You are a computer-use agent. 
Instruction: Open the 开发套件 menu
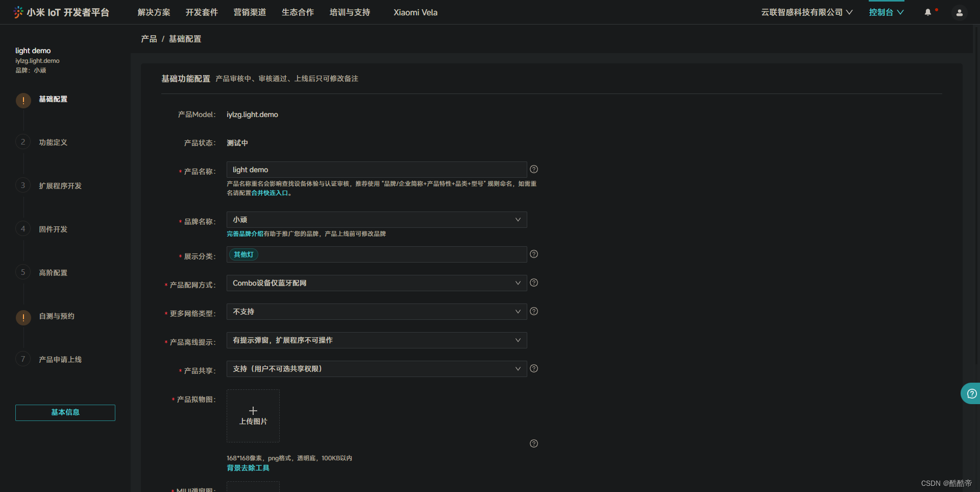pyautogui.click(x=202, y=12)
